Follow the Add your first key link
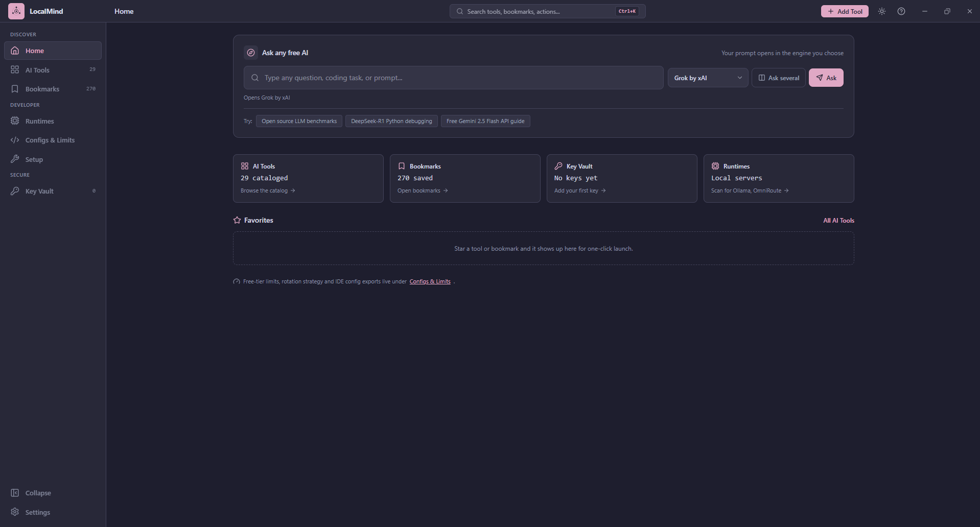 [580, 190]
